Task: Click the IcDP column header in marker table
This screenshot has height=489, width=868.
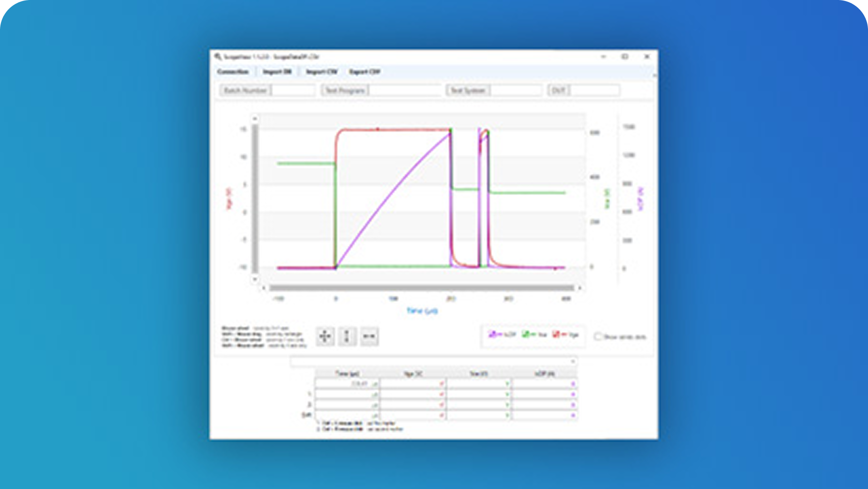Action: tap(544, 373)
